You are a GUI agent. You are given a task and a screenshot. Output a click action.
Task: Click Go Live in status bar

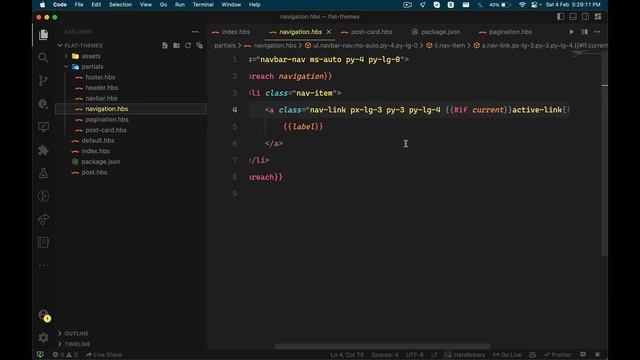point(507,355)
